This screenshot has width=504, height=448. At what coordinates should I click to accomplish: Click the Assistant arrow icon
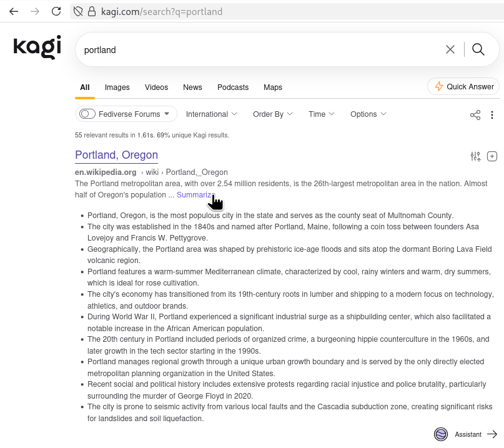pos(492,434)
